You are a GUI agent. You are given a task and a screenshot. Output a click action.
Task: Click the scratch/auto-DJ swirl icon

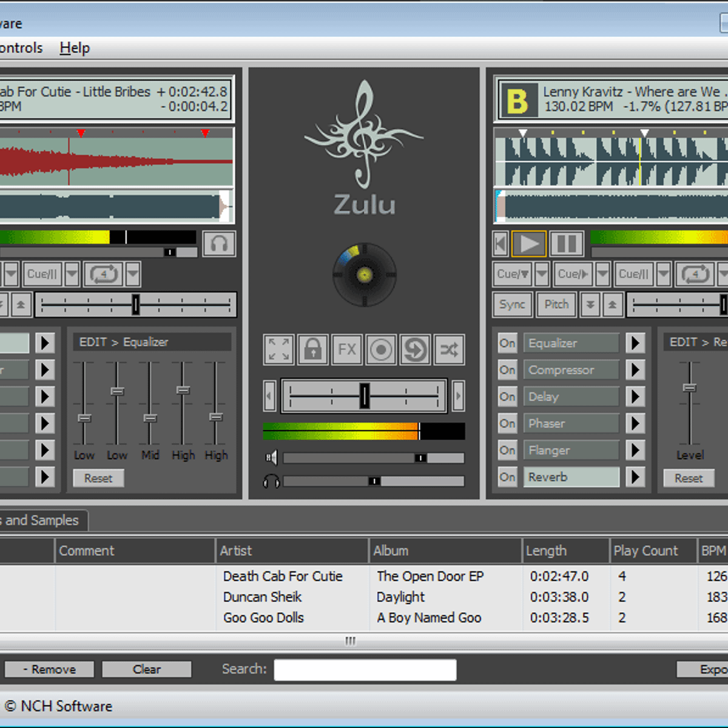[x=415, y=349]
